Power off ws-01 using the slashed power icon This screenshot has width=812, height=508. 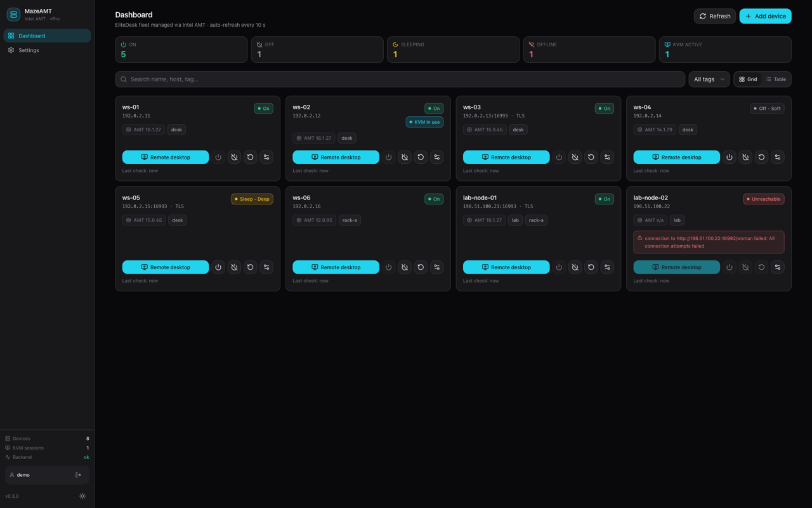click(x=234, y=157)
